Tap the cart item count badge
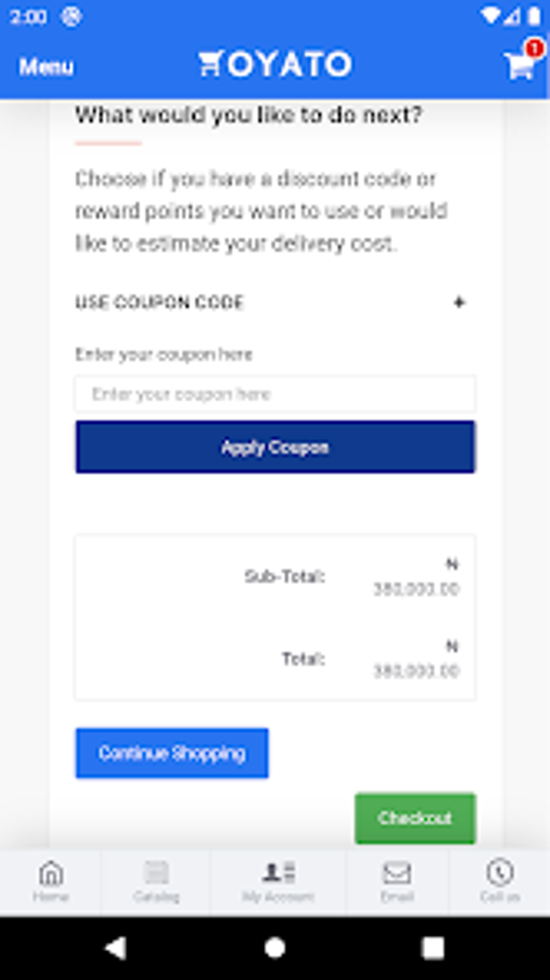Viewport: 550px width, 980px height. [x=534, y=48]
